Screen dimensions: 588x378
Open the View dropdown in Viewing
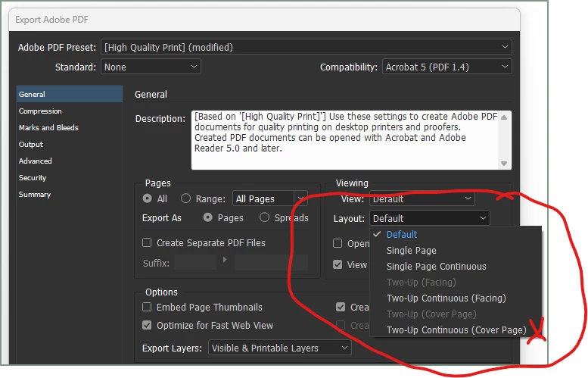point(422,198)
